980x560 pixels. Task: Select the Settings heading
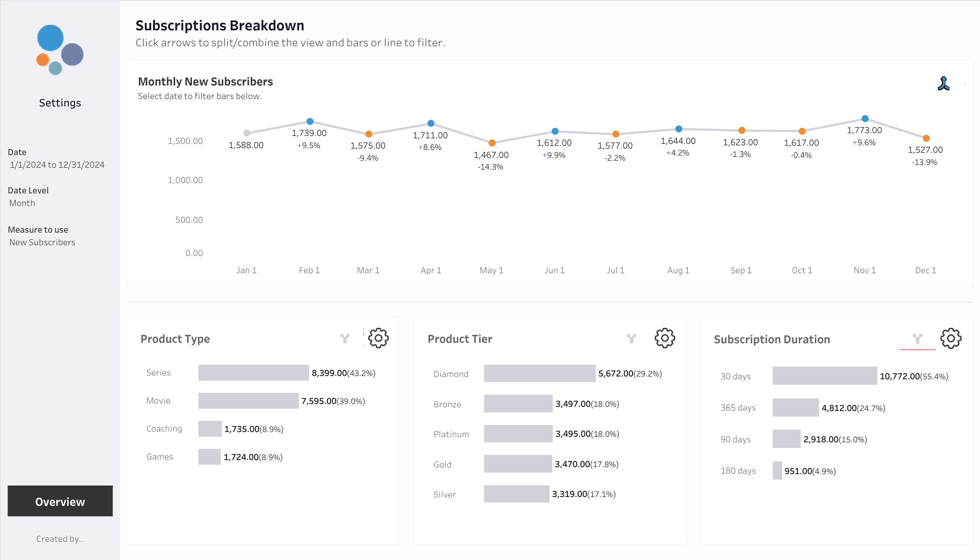click(x=60, y=103)
